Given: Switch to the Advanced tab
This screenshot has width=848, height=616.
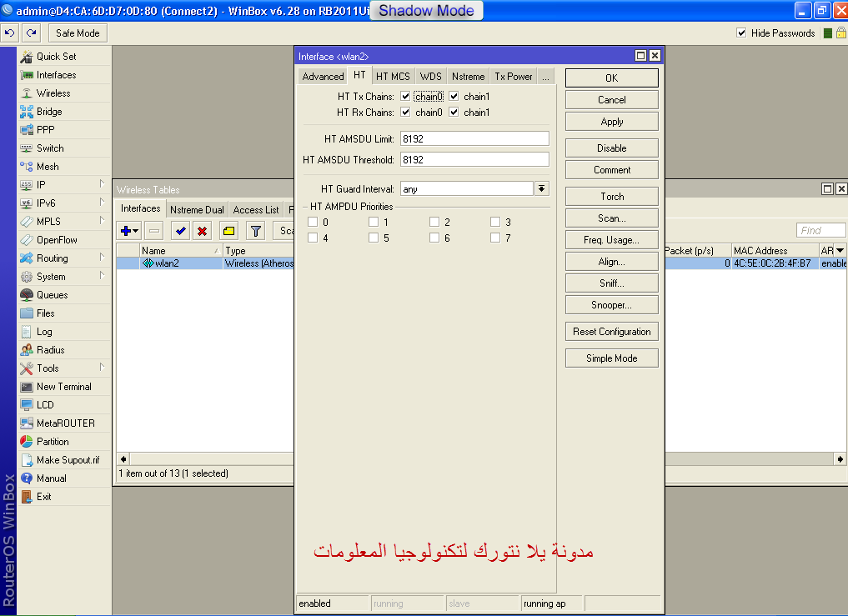Looking at the screenshot, I should [323, 76].
